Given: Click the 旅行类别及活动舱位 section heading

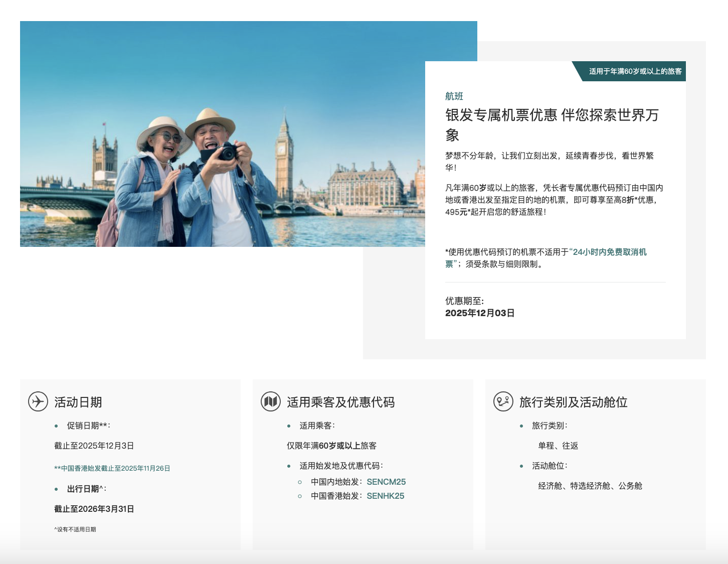Looking at the screenshot, I should point(573,402).
